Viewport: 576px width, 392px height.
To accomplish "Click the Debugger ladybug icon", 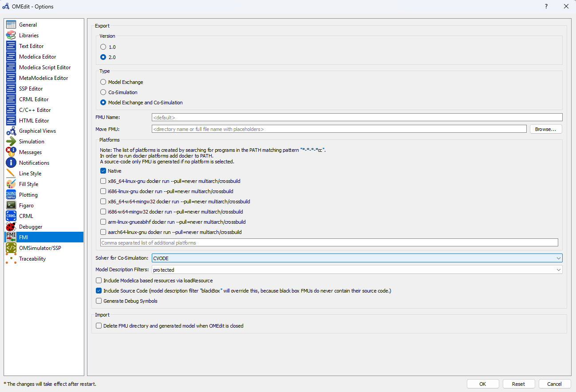I will click(11, 227).
